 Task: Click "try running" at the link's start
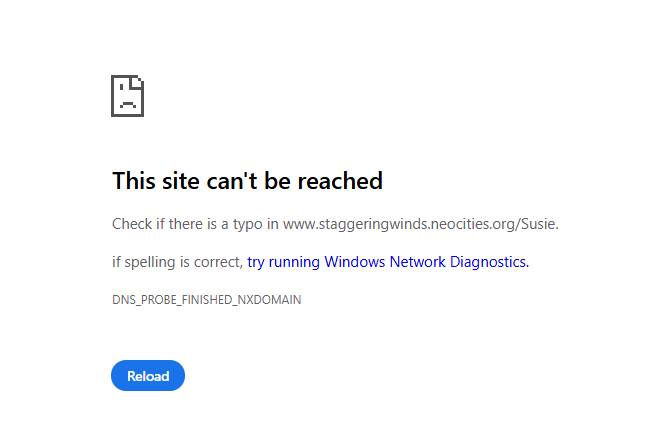coord(284,262)
